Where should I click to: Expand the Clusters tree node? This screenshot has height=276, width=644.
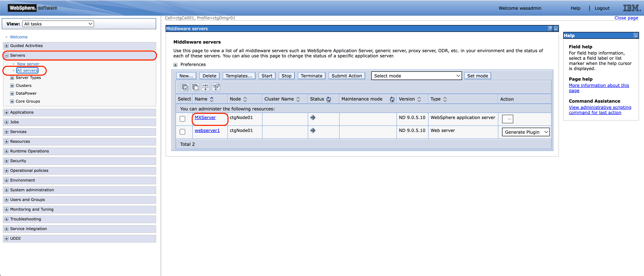pyautogui.click(x=12, y=86)
